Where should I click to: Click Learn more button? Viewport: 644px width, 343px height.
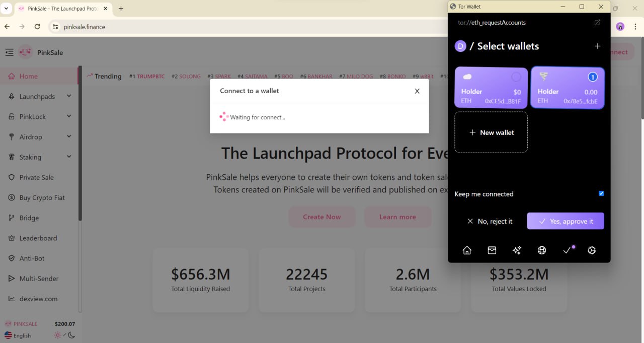pos(397,217)
